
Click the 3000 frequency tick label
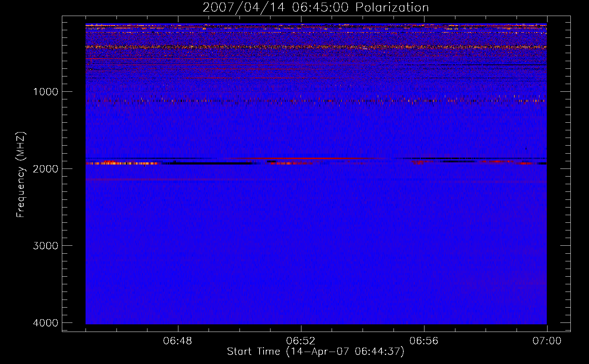pyautogui.click(x=46, y=246)
